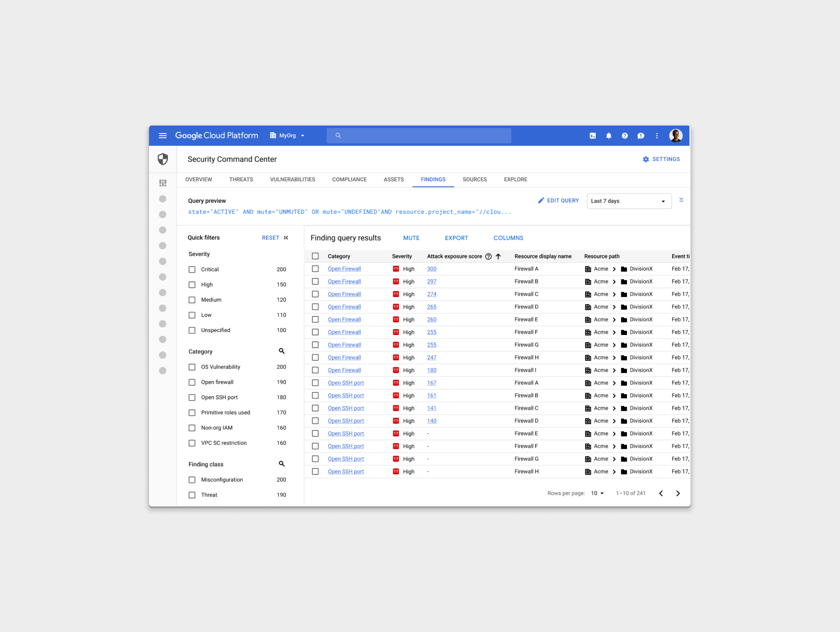Viewport: 840px width, 632px height.
Task: Click the search magnifier in top bar
Action: 338,136
